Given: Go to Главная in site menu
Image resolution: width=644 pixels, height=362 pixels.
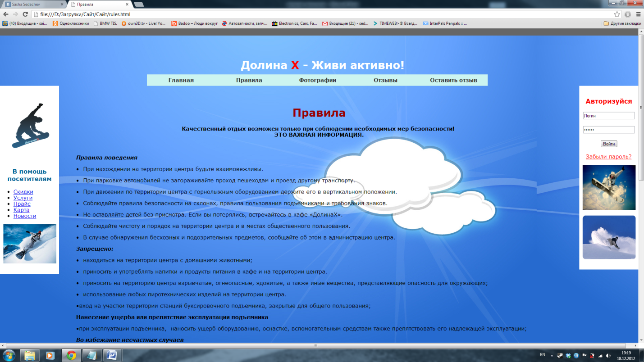Looking at the screenshot, I should [x=181, y=80].
